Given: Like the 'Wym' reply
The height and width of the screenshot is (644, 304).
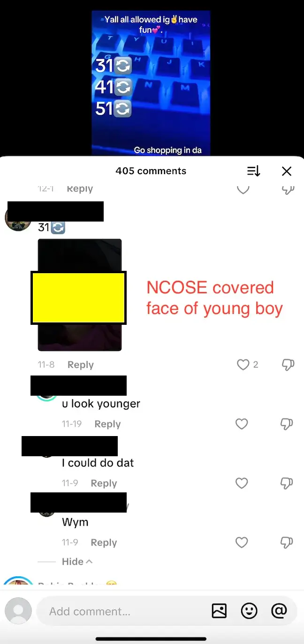Looking at the screenshot, I should (x=242, y=543).
